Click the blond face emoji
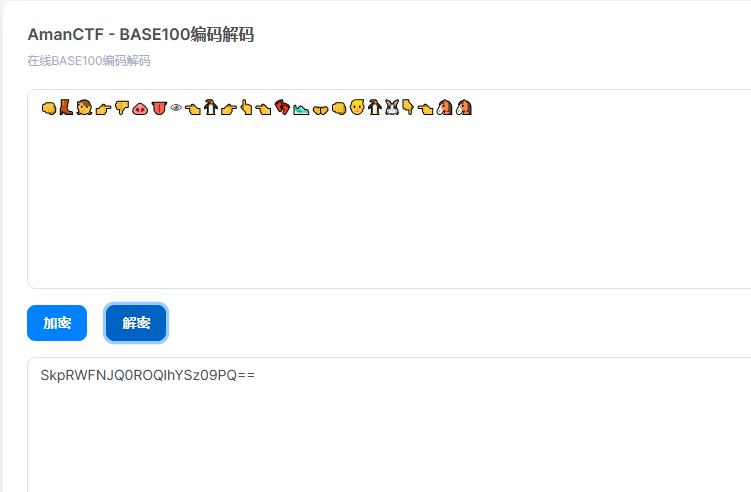Screen dimensions: 751x492 coord(357,107)
